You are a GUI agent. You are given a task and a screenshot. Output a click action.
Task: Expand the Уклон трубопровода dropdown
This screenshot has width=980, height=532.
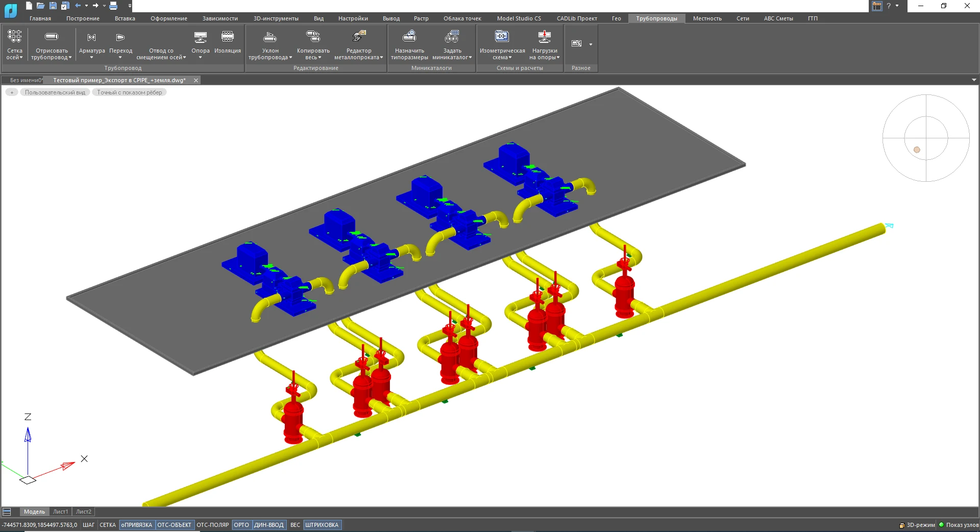click(290, 58)
